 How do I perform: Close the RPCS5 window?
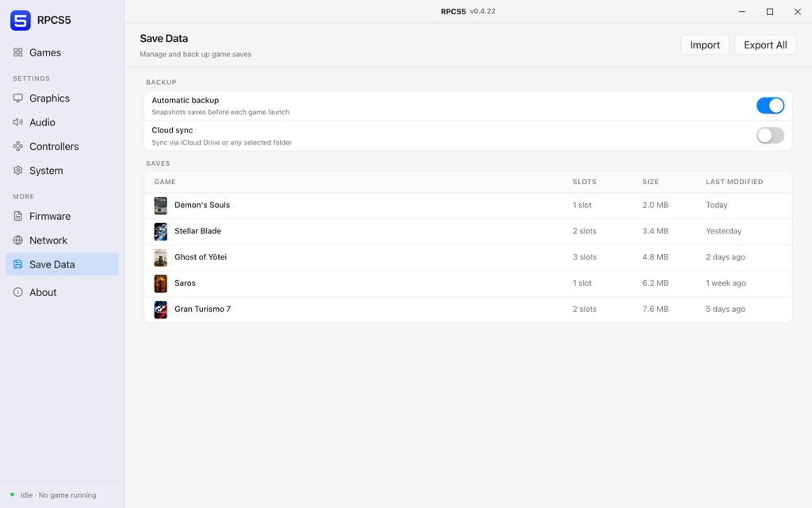798,11
